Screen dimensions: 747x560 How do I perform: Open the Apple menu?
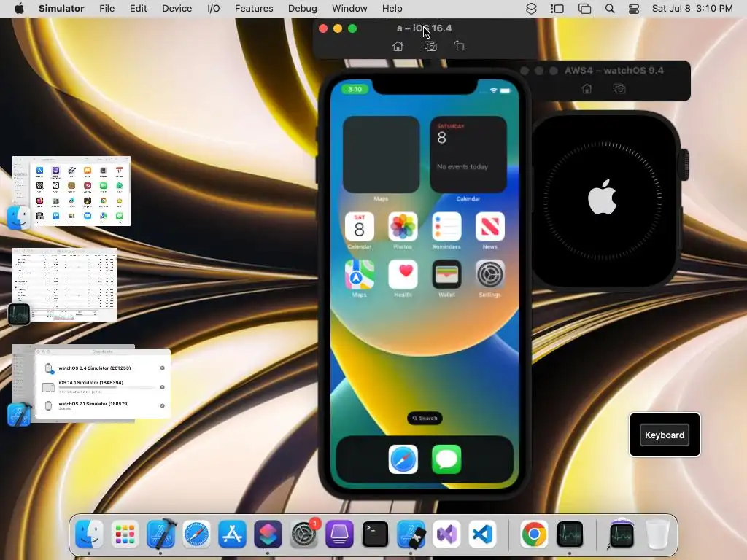[19, 9]
